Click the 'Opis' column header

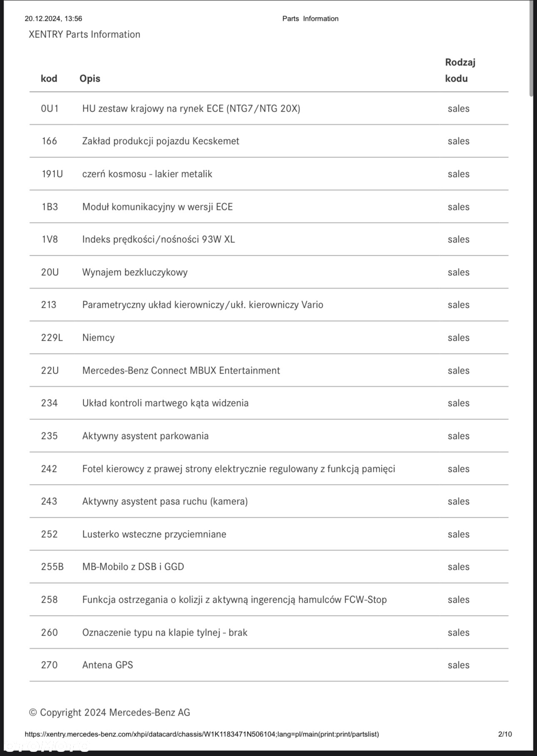(90, 78)
